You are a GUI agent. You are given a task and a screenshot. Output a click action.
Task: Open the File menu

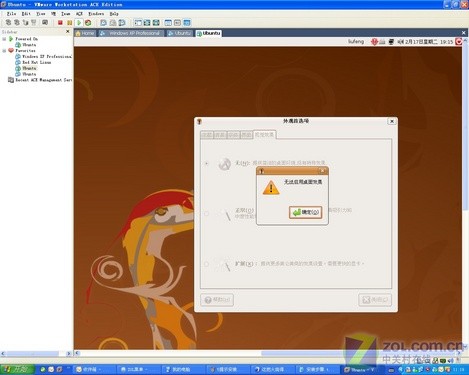[x=11, y=14]
